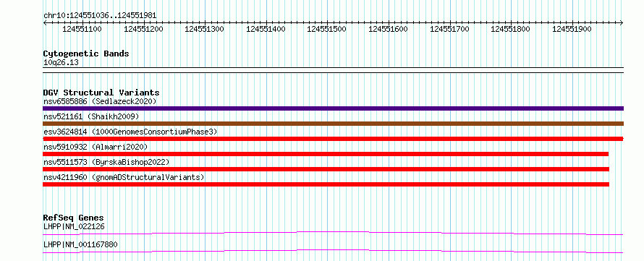
Task: Click ruler tick label 124551300
Action: pos(205,29)
